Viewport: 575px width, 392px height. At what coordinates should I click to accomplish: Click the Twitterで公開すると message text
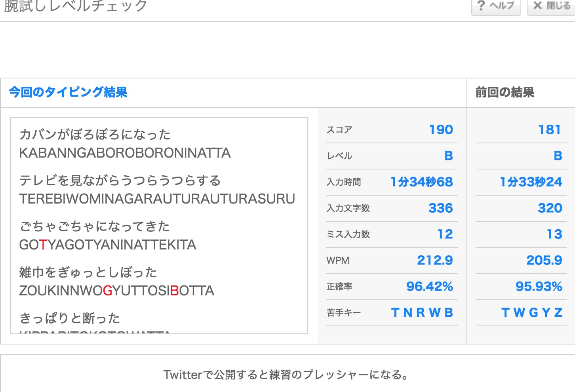coord(286,375)
